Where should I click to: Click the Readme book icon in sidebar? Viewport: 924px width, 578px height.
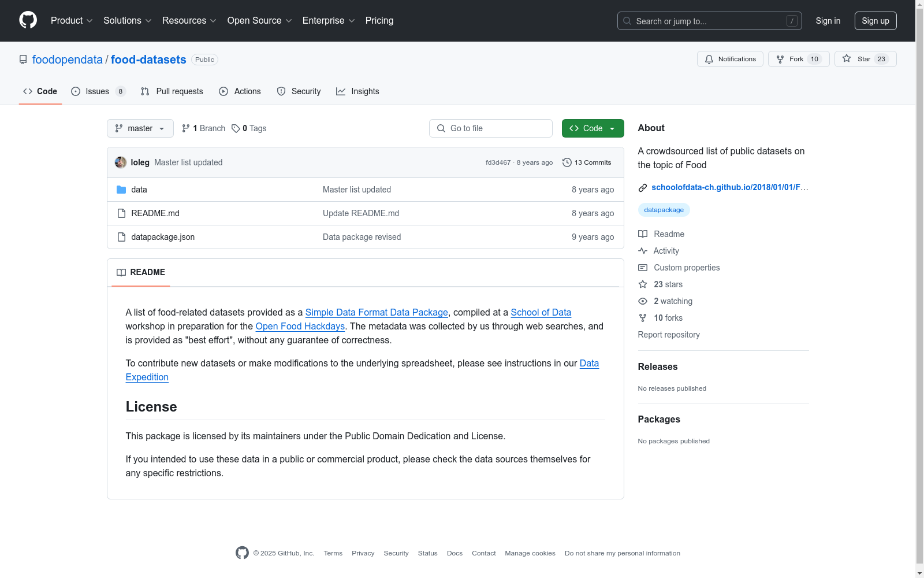pyautogui.click(x=643, y=234)
